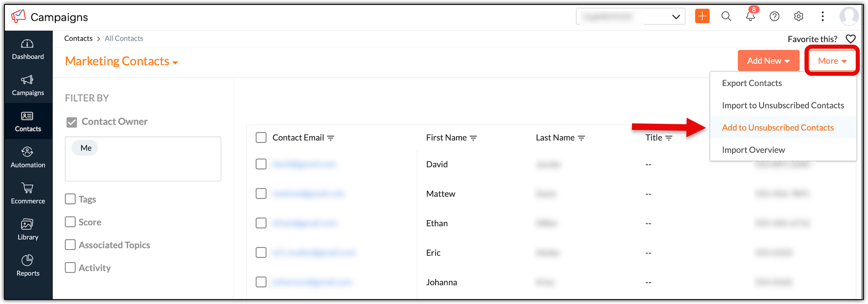Collapse the More dropdown menu
This screenshot has width=868, height=304.
(x=832, y=61)
